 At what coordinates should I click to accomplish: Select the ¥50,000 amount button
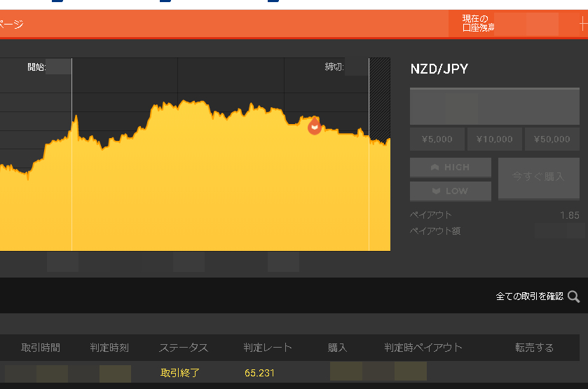(552, 139)
